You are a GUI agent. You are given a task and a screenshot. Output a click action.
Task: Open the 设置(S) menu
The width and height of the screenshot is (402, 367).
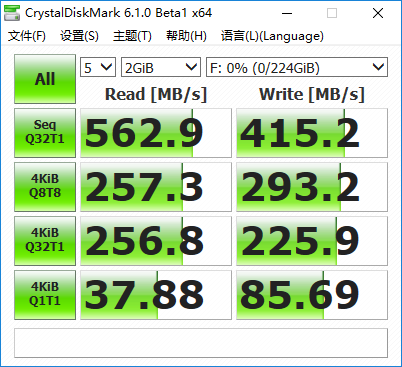(x=79, y=36)
